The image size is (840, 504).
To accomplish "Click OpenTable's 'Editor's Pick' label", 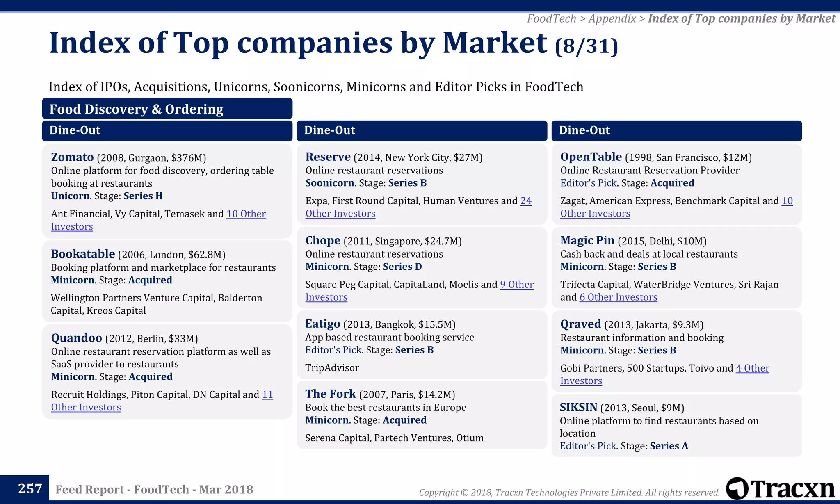I will point(589,183).
